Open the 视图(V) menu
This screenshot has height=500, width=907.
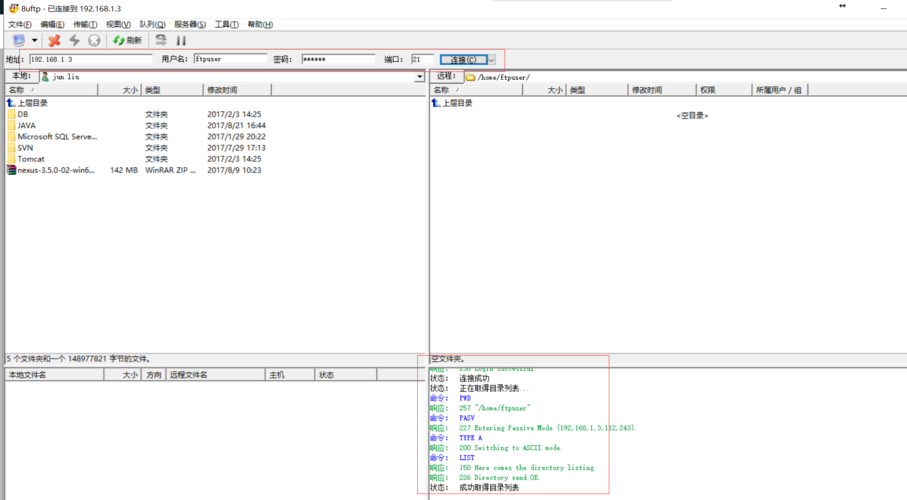(x=118, y=24)
